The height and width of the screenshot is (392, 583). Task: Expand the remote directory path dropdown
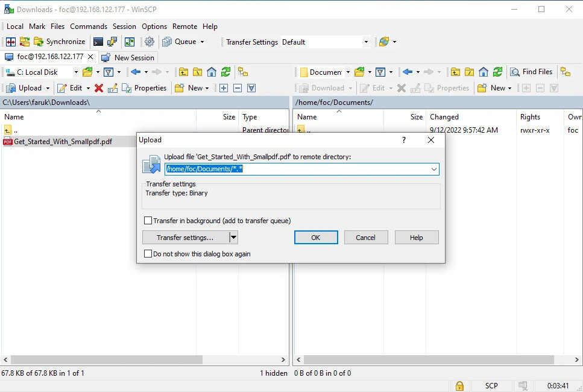coord(433,169)
